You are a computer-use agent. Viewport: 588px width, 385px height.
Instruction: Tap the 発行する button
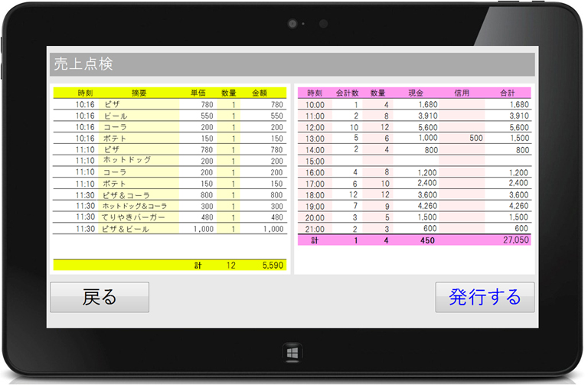(x=485, y=297)
